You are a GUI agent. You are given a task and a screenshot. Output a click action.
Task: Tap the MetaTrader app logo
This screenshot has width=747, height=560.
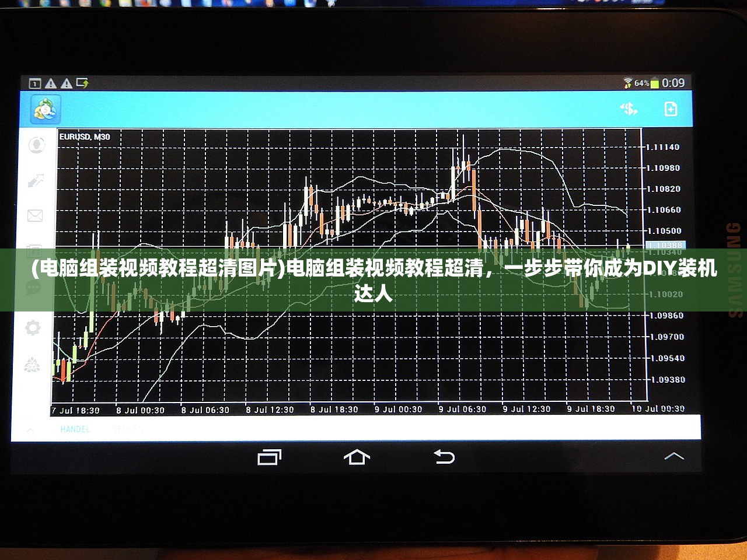44,109
